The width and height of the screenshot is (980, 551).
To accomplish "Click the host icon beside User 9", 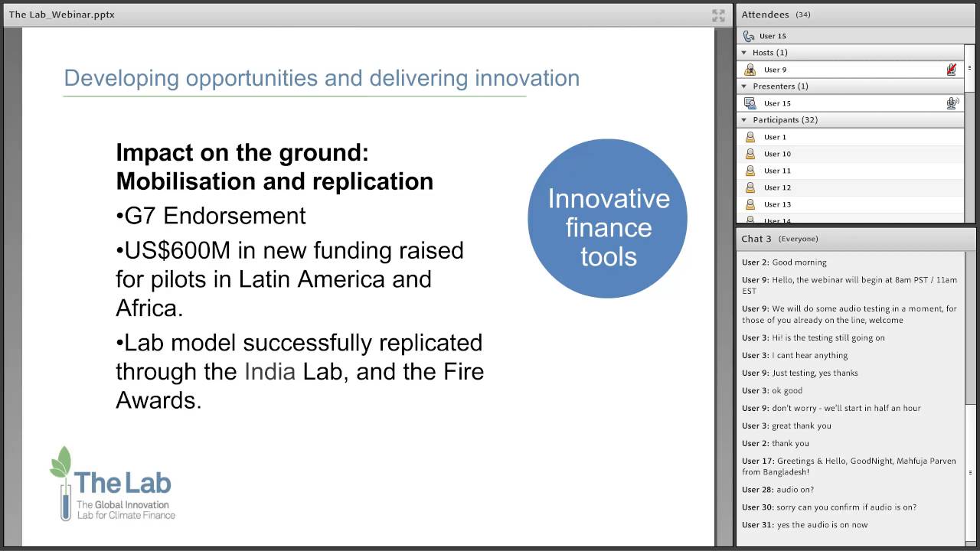I will (x=750, y=70).
